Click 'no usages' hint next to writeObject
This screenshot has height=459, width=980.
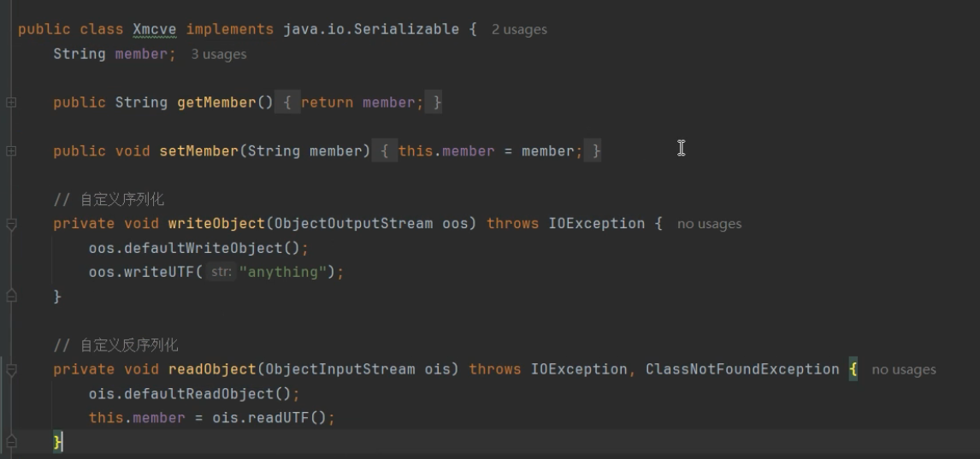(710, 224)
